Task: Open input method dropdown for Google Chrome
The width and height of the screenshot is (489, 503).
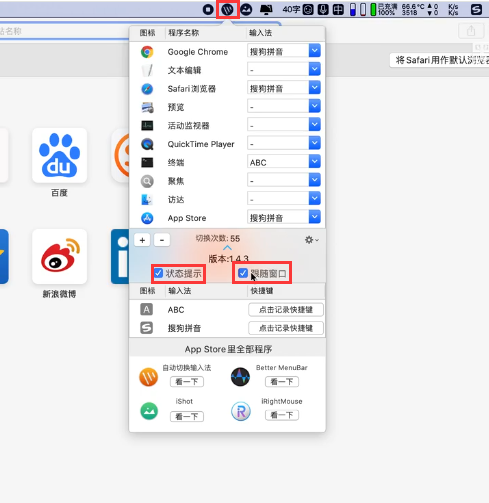Action: 314,51
